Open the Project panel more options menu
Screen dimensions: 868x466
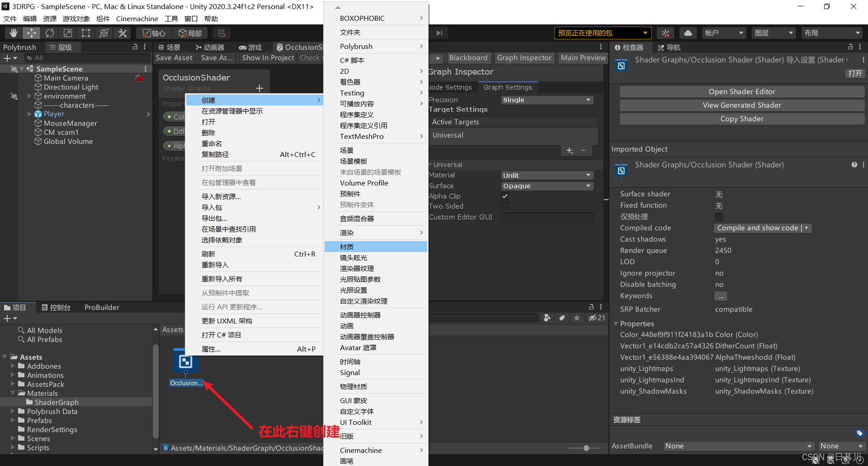pyautogui.click(x=601, y=307)
